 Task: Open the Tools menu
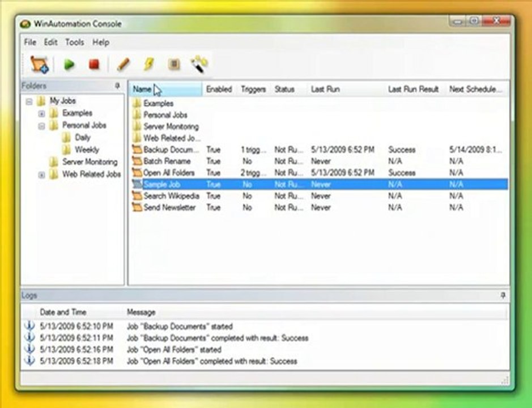coord(75,42)
